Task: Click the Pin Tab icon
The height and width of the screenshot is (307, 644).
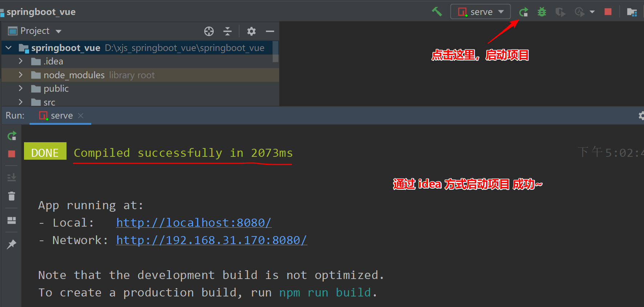Action: coord(12,244)
